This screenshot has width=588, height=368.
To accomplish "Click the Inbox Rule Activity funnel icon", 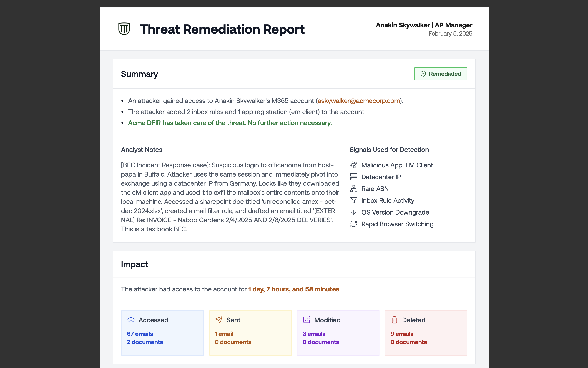I will 353,200.
